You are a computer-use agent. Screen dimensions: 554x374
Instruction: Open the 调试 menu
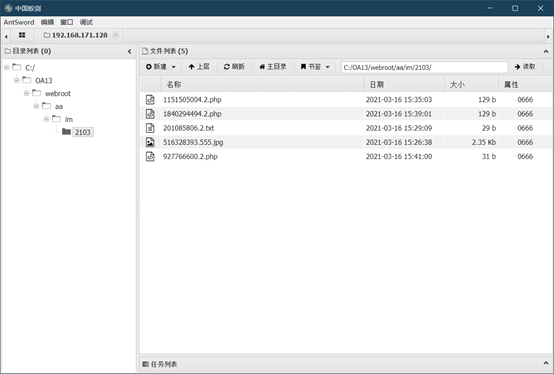86,22
